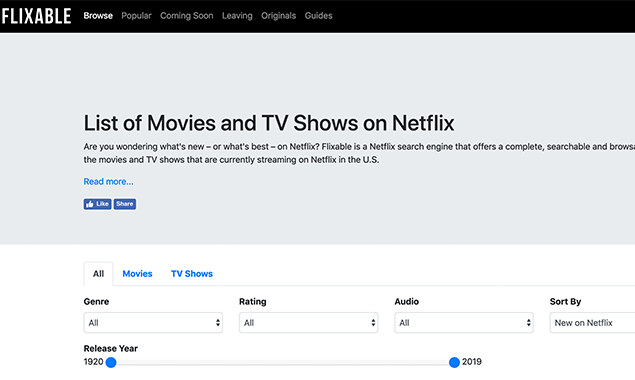This screenshot has width=635, height=380.
Task: Click the Flixable logo
Action: (x=36, y=16)
